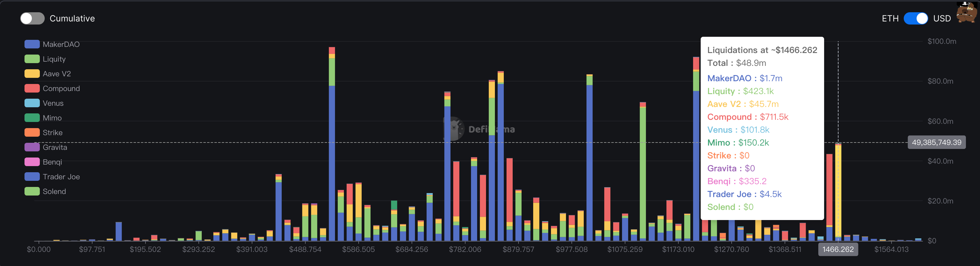Click the '$0.000' x-axis label
The image size is (980, 266).
[38, 249]
